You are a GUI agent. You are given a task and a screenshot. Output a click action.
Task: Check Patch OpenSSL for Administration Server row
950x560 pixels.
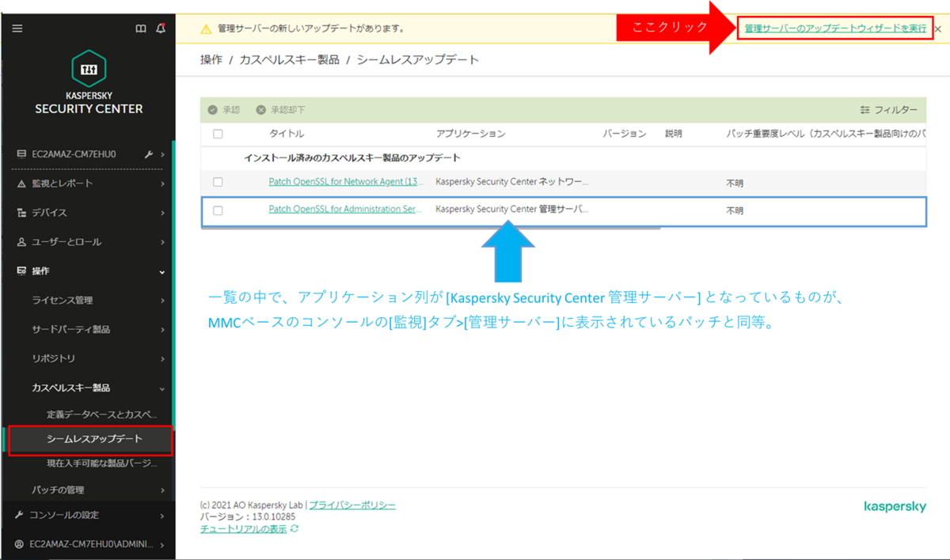pyautogui.click(x=218, y=210)
